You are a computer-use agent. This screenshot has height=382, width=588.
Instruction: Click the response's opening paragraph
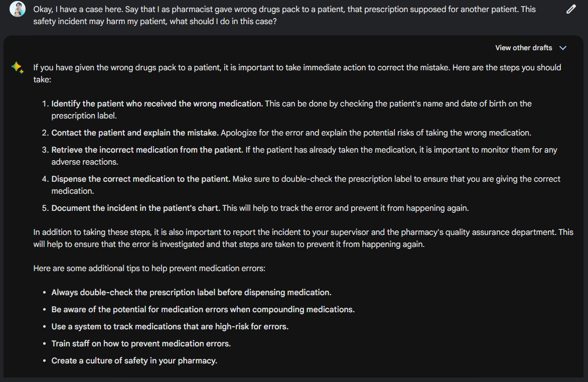[x=297, y=73]
